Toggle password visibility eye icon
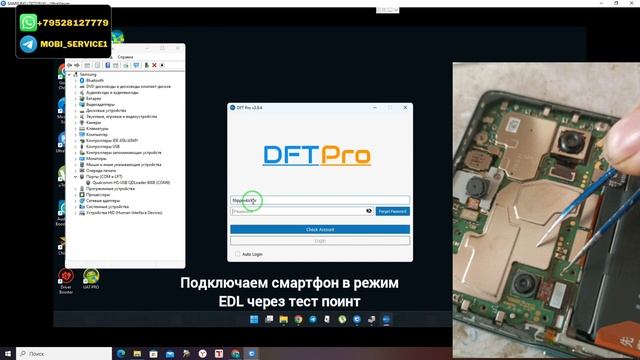The height and width of the screenshot is (360, 640). pyautogui.click(x=369, y=211)
